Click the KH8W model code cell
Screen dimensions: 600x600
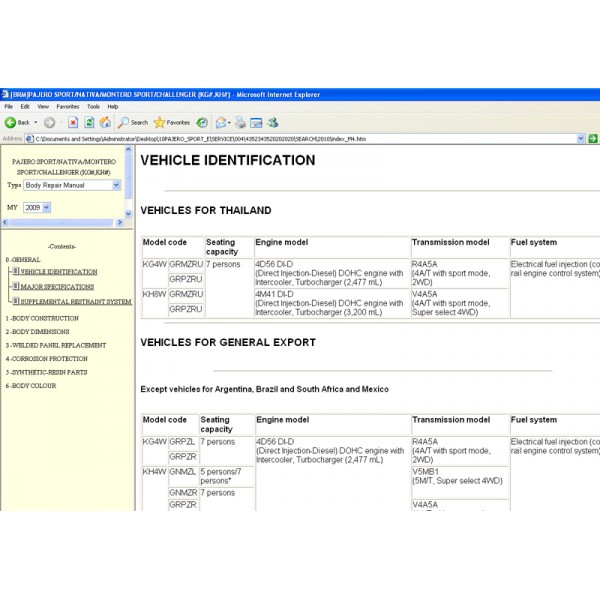pyautogui.click(x=155, y=303)
